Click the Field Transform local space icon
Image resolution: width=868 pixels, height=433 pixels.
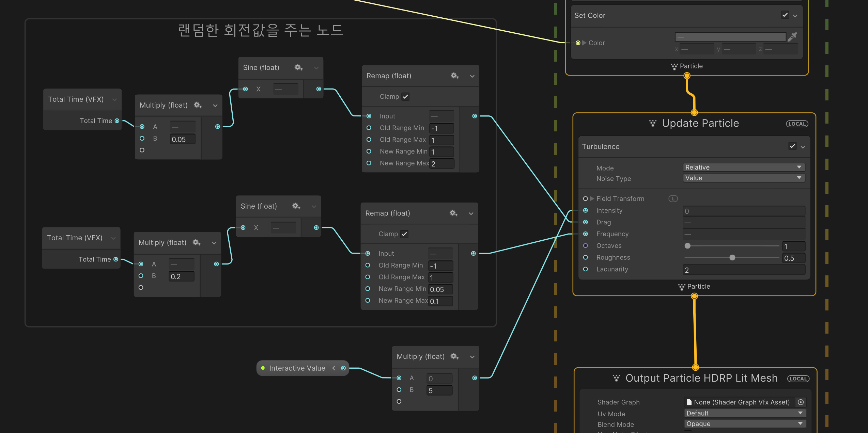[x=673, y=198]
